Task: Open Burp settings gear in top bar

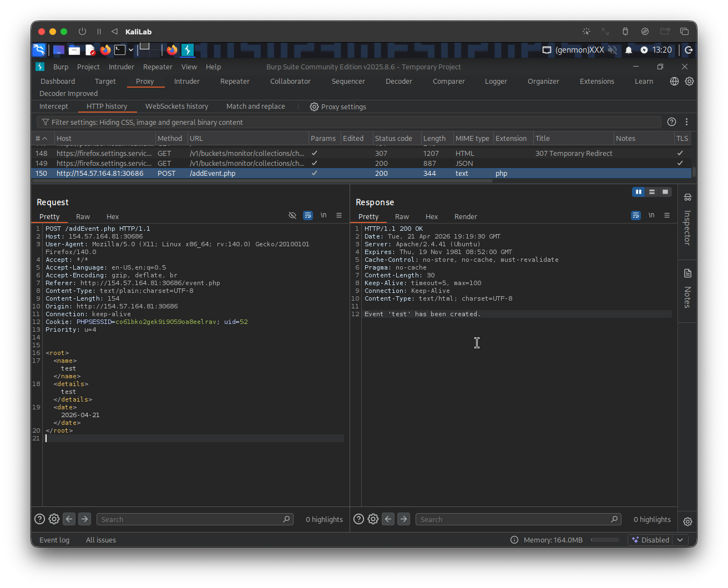Action: click(689, 82)
